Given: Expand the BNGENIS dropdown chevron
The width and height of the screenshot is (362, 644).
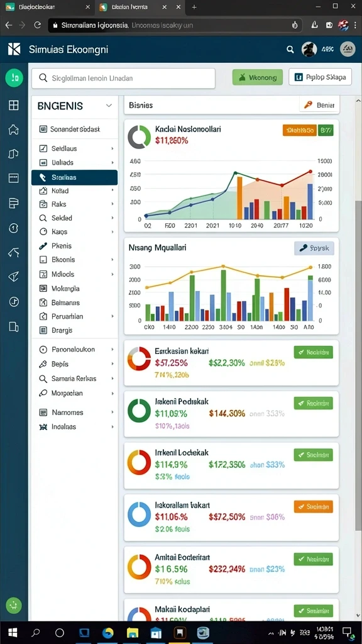Looking at the screenshot, I should (109, 106).
